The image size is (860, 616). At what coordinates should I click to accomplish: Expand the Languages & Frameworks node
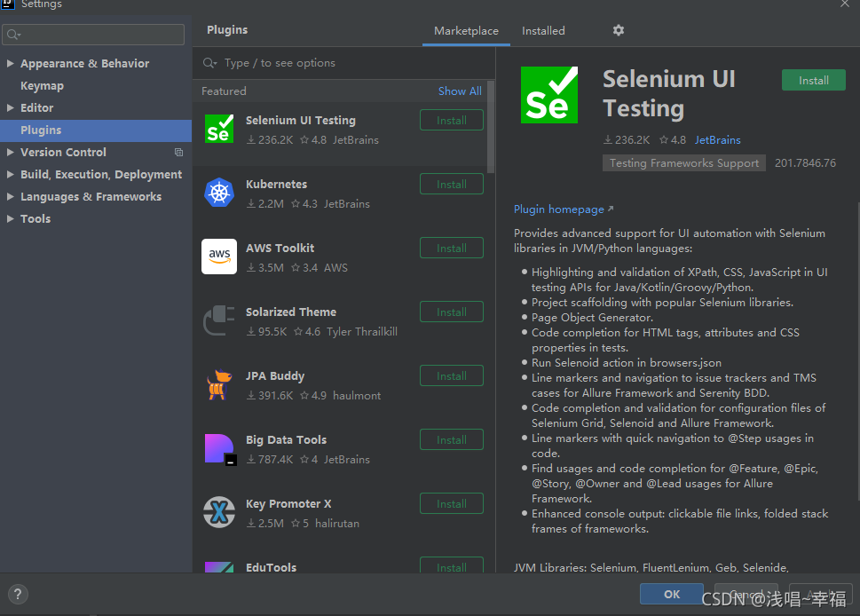point(11,197)
